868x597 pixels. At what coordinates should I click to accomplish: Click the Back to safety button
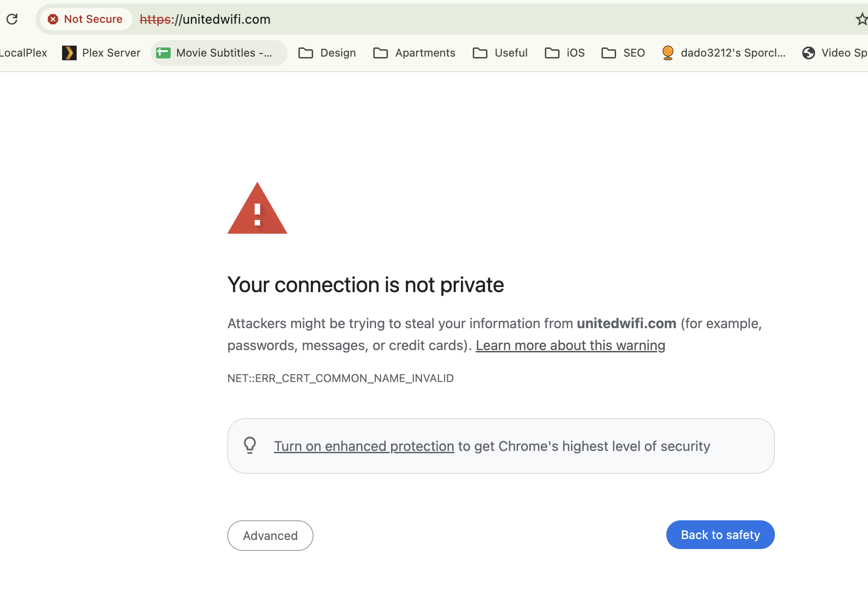pos(720,535)
